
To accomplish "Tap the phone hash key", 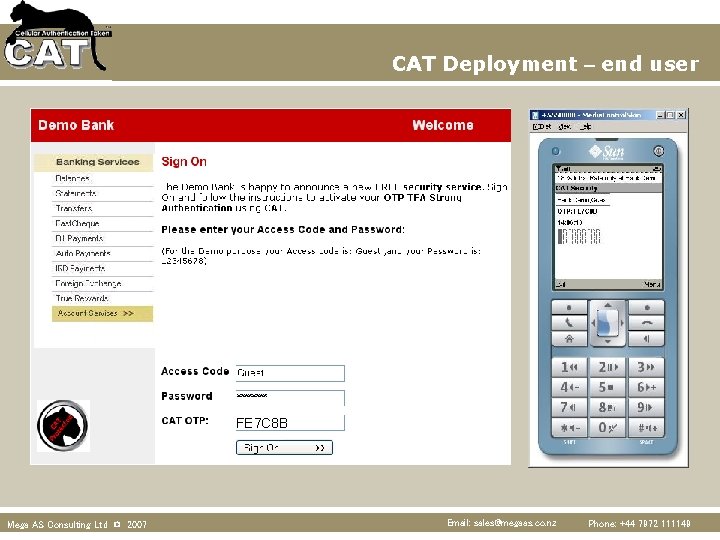I will [x=646, y=428].
